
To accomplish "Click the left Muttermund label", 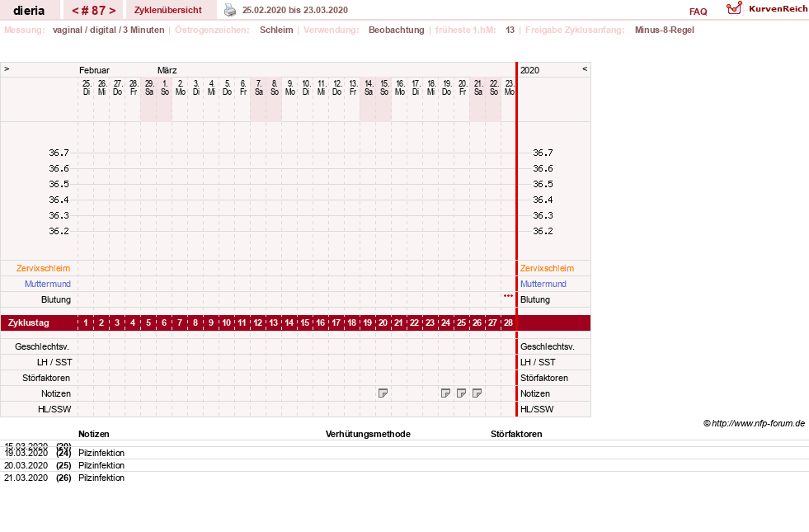I will tap(48, 284).
